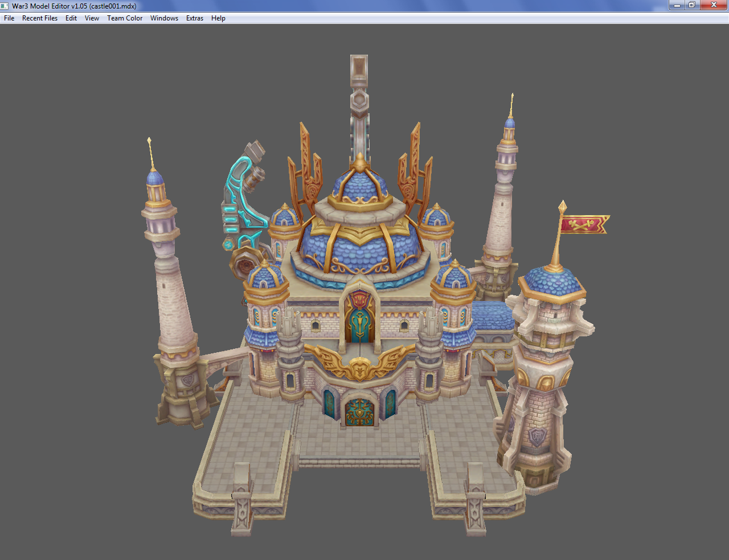Open the Windows menu
729x560 pixels.
(164, 18)
